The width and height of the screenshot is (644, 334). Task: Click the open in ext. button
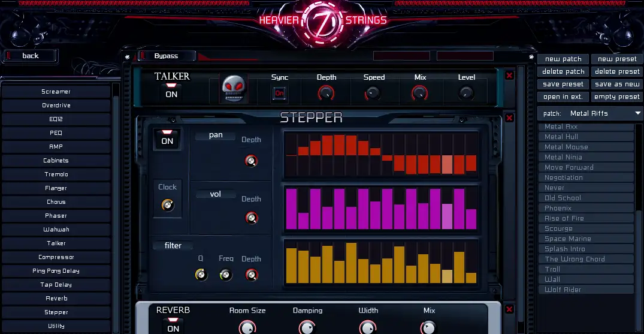coord(563,97)
